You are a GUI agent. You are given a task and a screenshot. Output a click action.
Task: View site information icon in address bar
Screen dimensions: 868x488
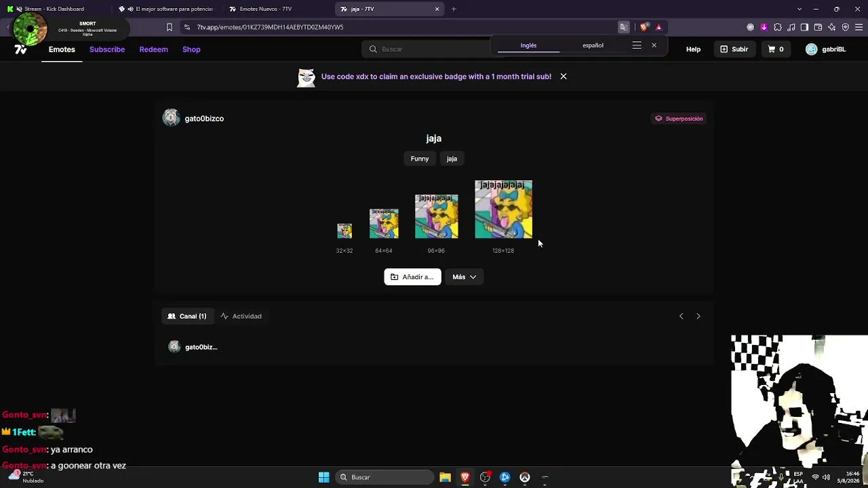coord(187,27)
